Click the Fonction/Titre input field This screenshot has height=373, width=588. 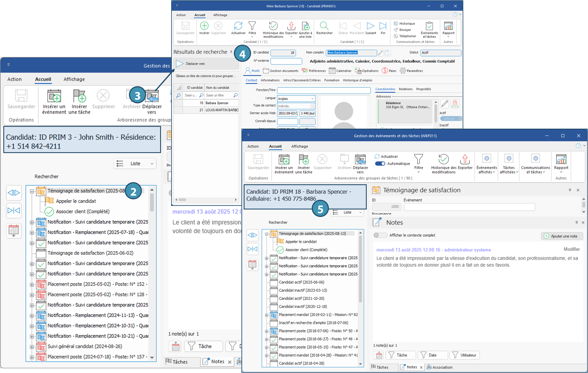point(324,90)
